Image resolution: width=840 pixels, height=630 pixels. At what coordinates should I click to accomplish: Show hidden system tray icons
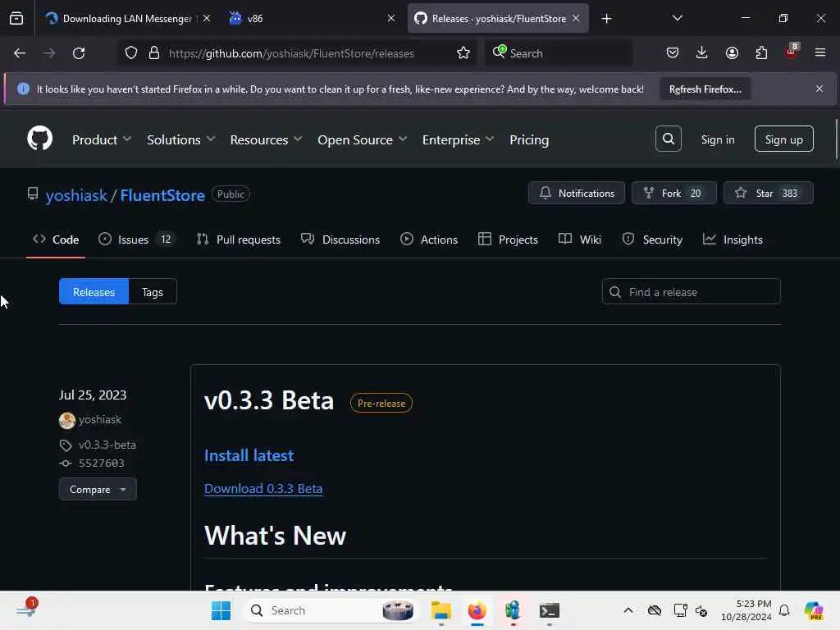(x=628, y=610)
